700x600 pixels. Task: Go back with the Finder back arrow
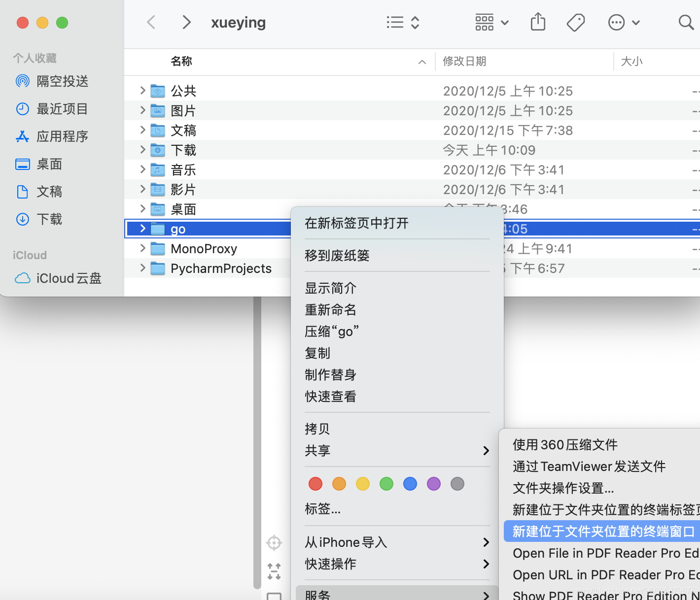151,22
